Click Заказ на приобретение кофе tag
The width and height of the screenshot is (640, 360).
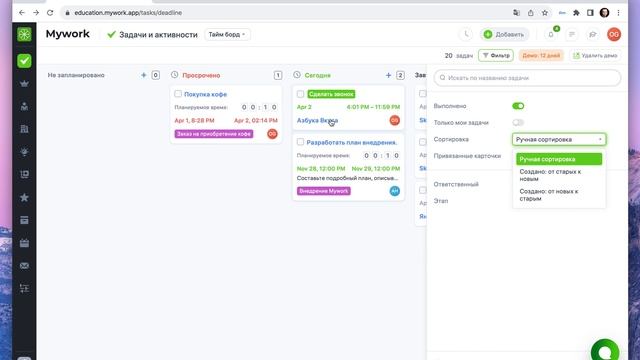pyautogui.click(x=214, y=134)
